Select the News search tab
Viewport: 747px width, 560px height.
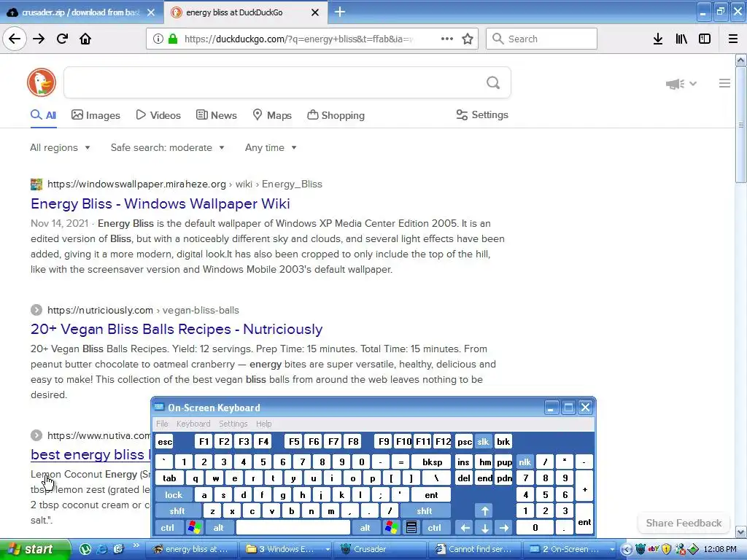pos(216,115)
